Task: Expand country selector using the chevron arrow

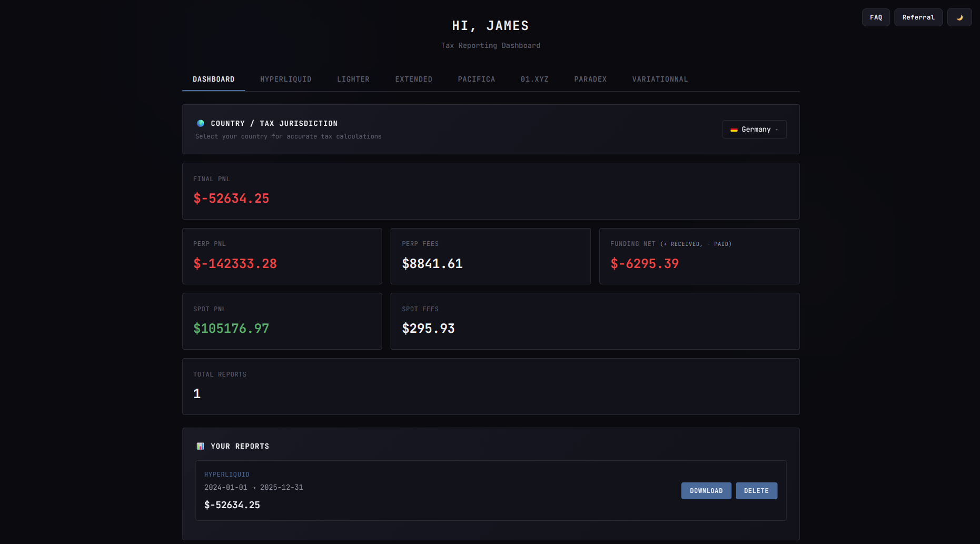Action: (x=777, y=130)
